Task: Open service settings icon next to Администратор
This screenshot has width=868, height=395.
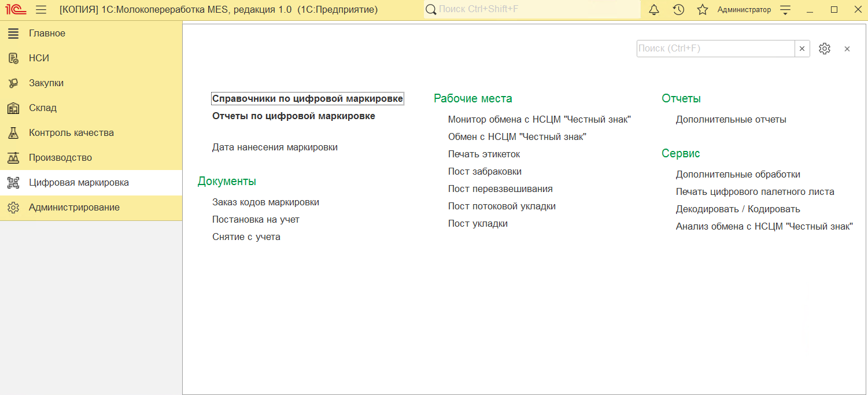Action: [785, 10]
